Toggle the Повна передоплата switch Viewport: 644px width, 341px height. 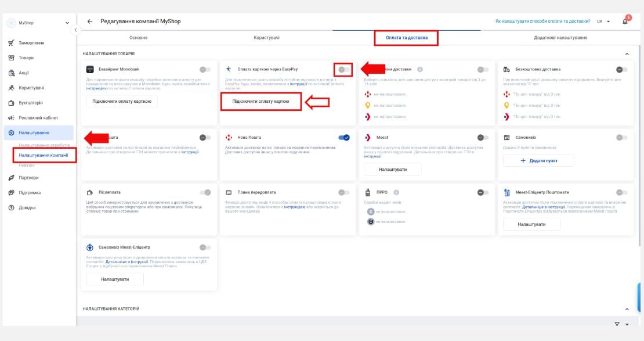[344, 192]
